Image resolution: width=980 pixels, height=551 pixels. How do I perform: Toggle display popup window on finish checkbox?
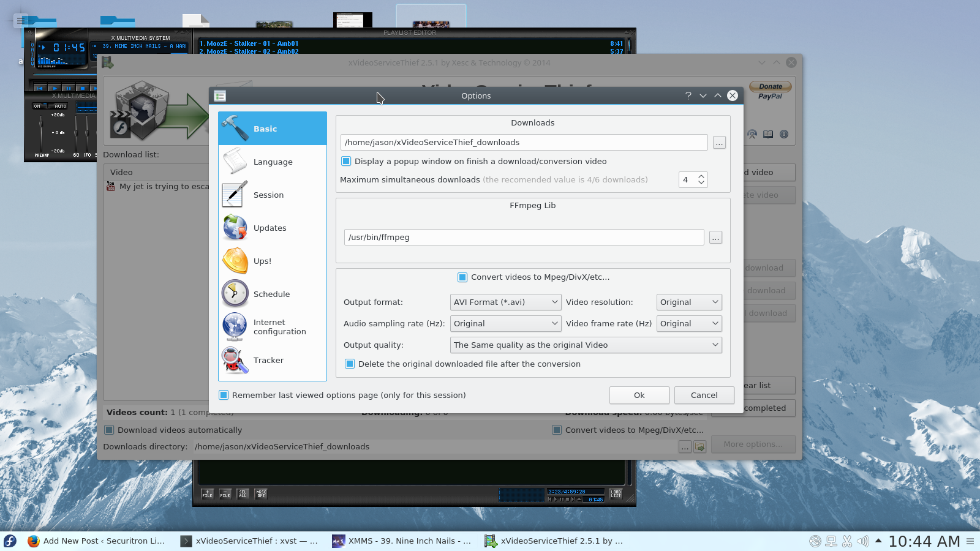346,161
